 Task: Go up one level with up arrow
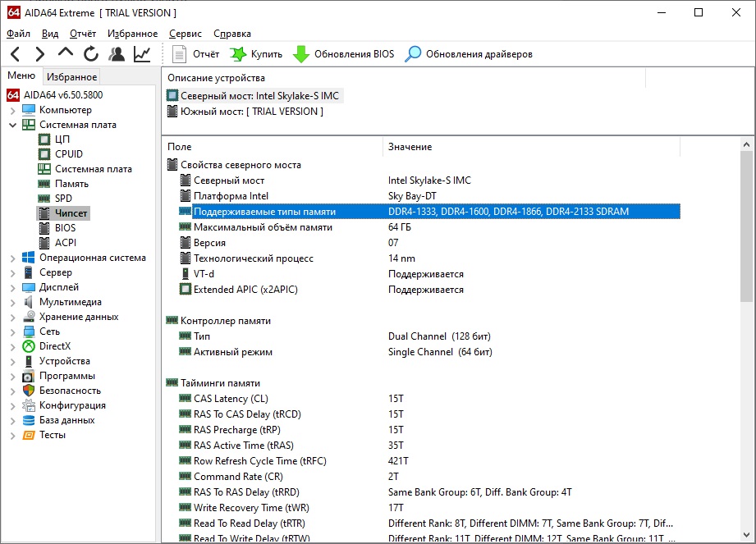coord(66,53)
